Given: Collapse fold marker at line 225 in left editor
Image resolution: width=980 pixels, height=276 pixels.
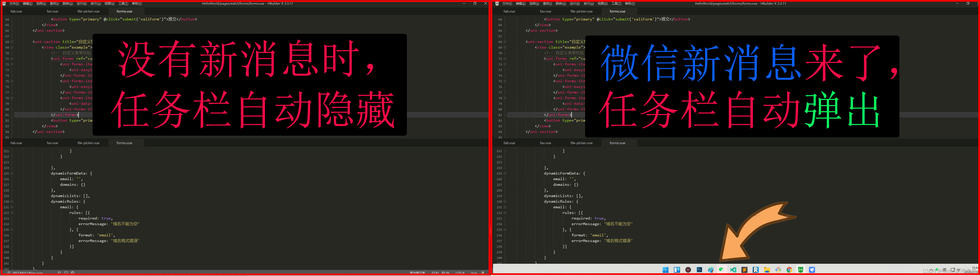Looking at the screenshot, I should click(x=12, y=173).
